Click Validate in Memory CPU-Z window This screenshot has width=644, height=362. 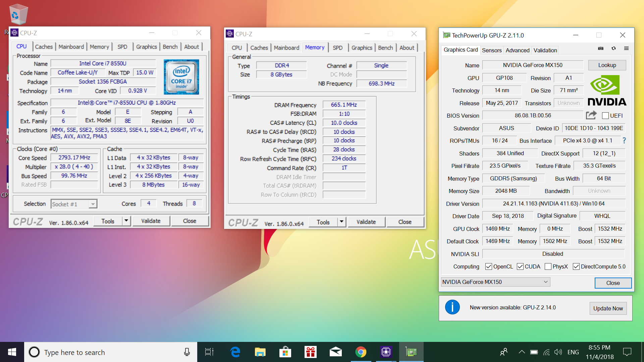pyautogui.click(x=366, y=222)
